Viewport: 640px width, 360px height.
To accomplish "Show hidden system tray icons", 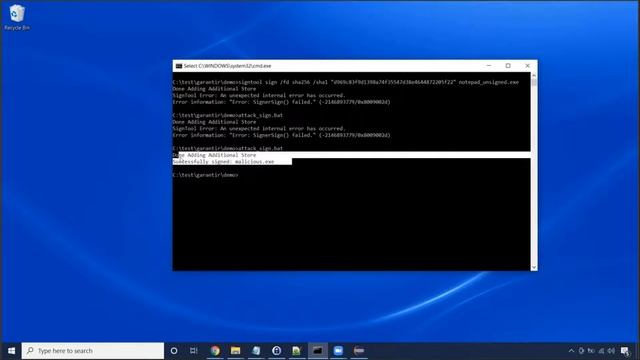I will tap(571, 351).
